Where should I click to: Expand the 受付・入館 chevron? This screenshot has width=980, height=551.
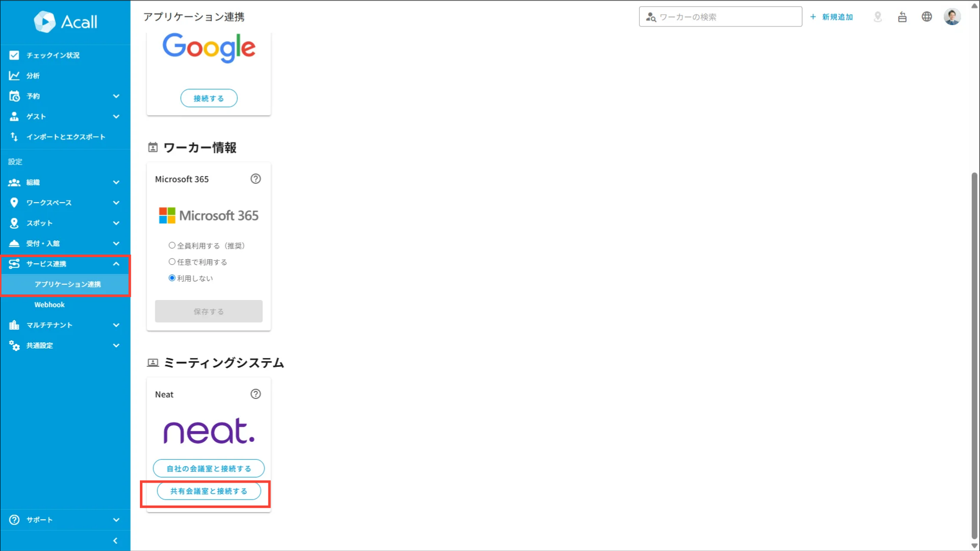point(116,243)
